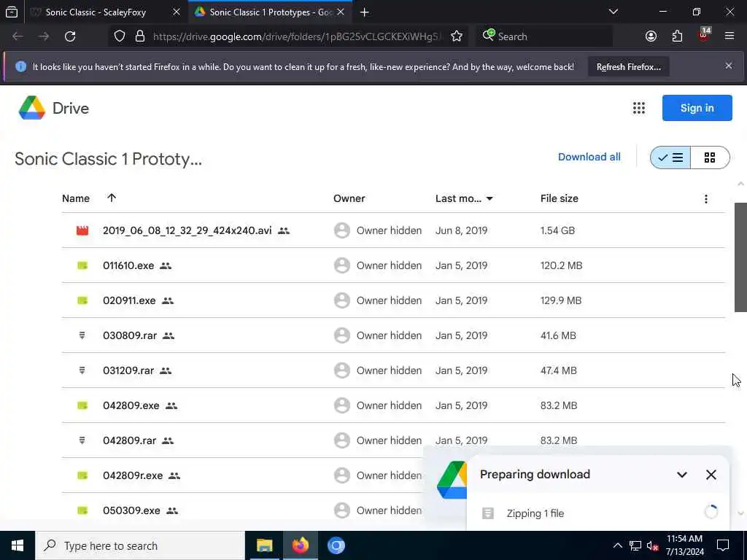Click the file icon beside 042809r.exe
This screenshot has width=747, height=560.
[x=82, y=475]
